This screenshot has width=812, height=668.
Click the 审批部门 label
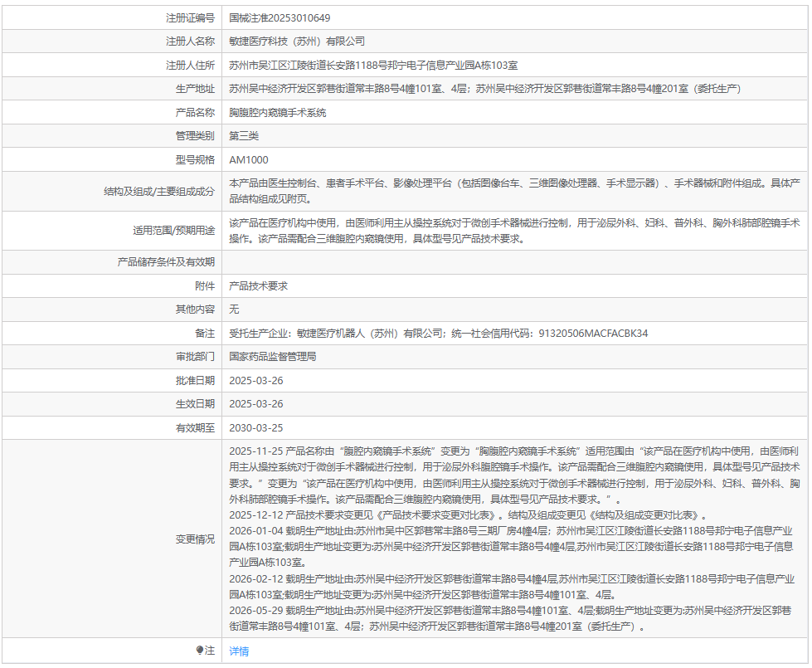click(195, 357)
